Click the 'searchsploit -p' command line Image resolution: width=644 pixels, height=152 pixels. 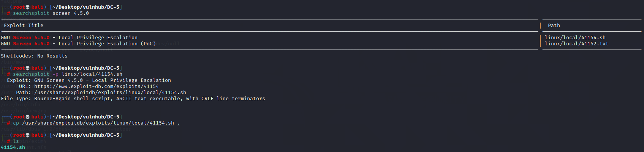(x=68, y=74)
